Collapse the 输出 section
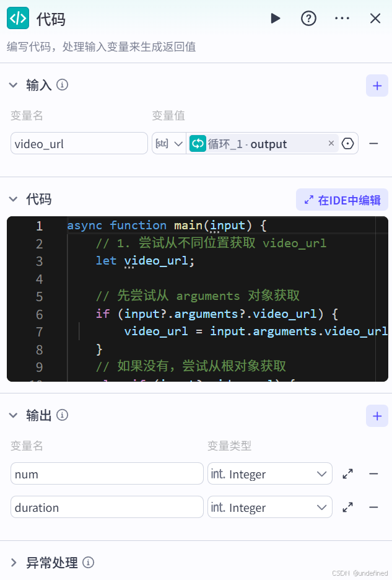Image resolution: width=392 pixels, height=580 pixels. (x=13, y=415)
